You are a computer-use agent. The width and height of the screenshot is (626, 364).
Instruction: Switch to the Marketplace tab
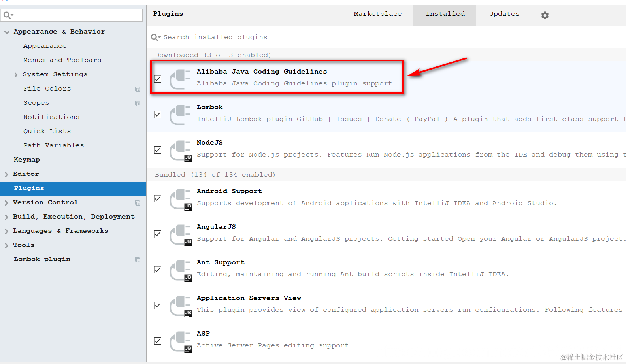tap(377, 14)
